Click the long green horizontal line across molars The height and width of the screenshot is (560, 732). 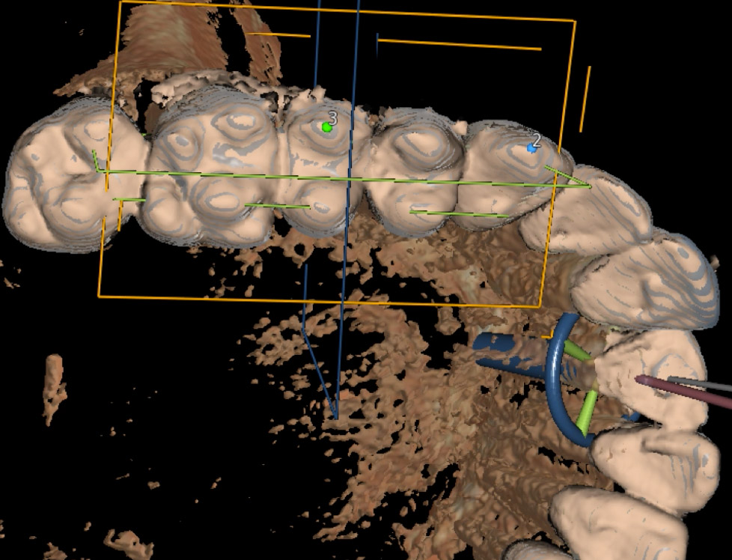click(337, 178)
